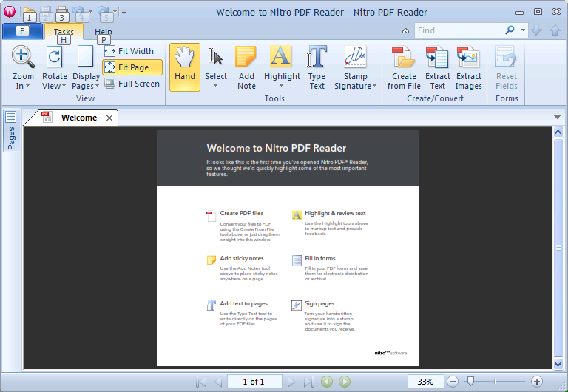This screenshot has width=568, height=392.
Task: Go to first page button
Action: (x=201, y=382)
